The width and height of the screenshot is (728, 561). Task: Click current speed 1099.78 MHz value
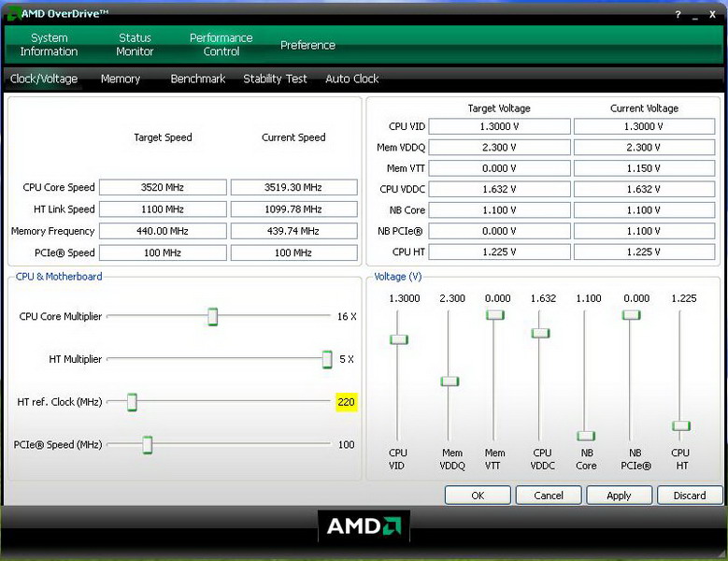tap(293, 209)
